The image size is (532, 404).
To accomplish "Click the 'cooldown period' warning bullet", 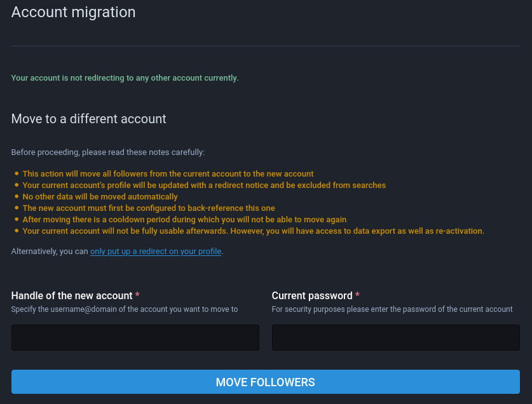I will coord(184,220).
